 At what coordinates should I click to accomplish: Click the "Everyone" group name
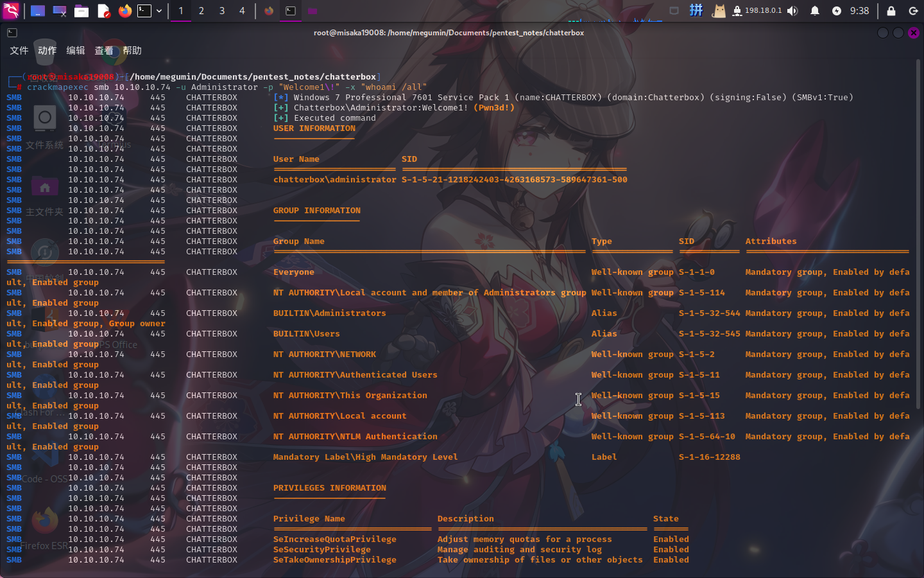click(x=294, y=272)
